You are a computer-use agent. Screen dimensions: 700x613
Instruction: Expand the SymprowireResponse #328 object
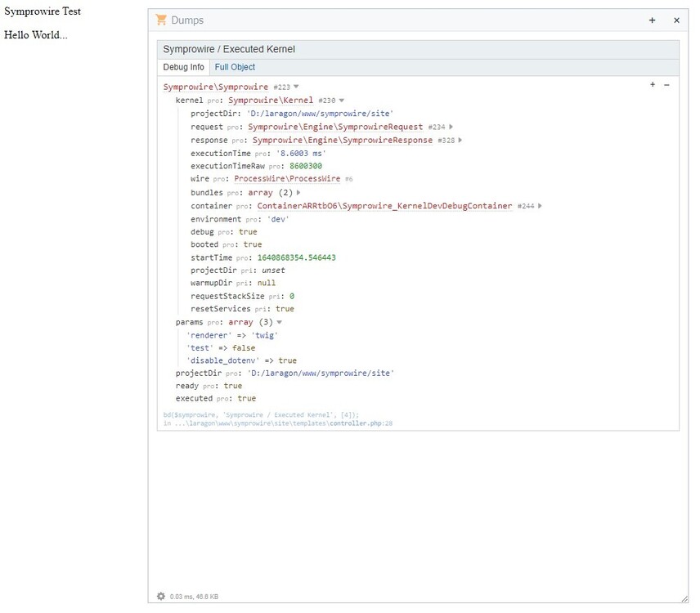click(x=460, y=140)
